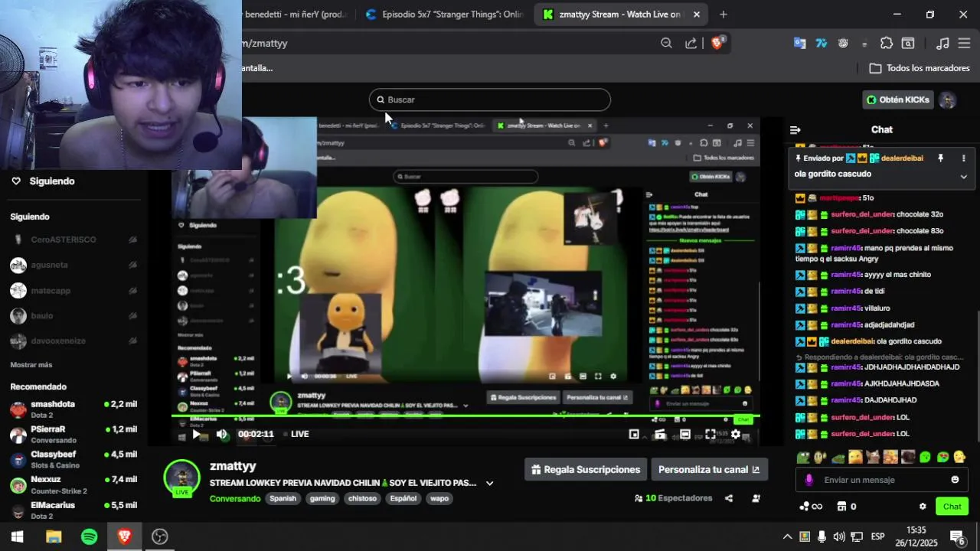Open agusneta followed channel
The width and height of the screenshot is (980, 551).
click(x=73, y=265)
